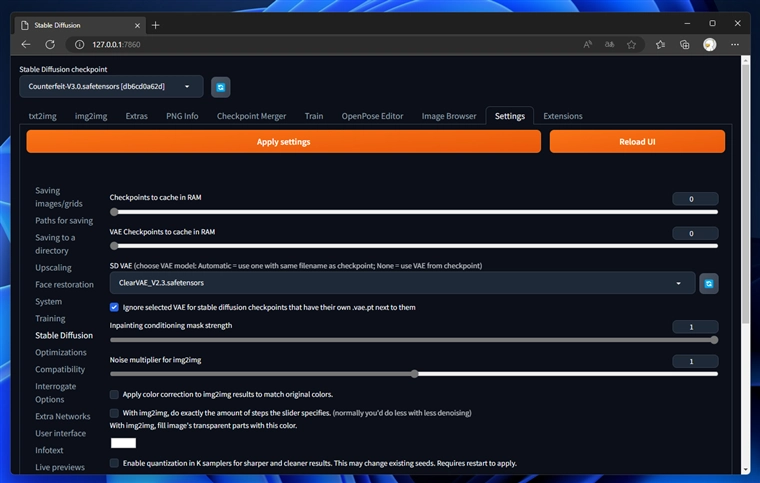The width and height of the screenshot is (760, 483).
Task: Open the Extensions tab
Action: pyautogui.click(x=563, y=116)
